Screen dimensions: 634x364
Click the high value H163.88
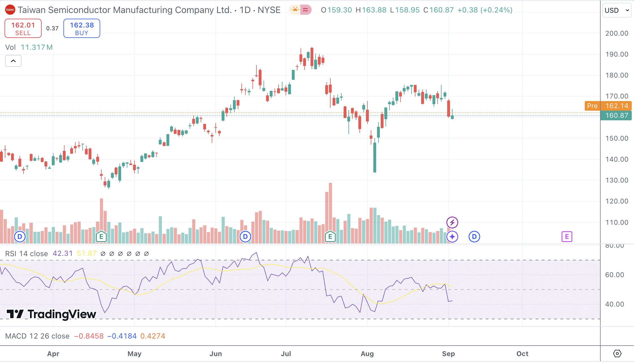pyautogui.click(x=371, y=10)
